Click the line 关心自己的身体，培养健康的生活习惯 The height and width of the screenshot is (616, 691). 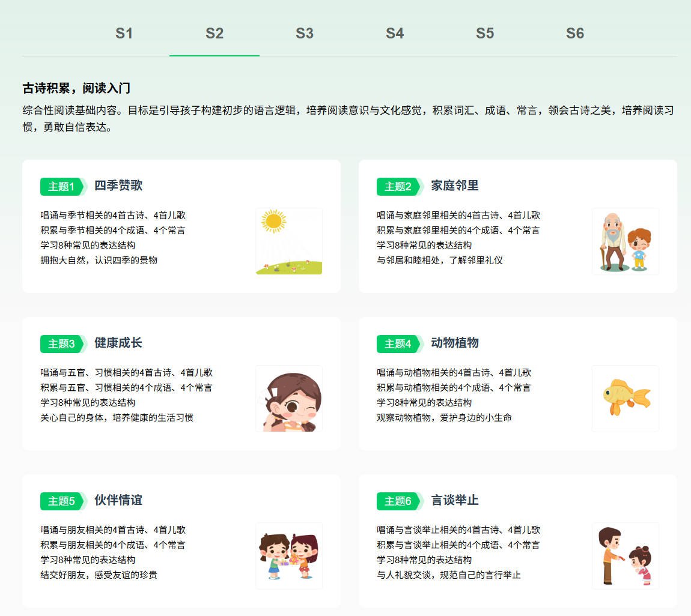point(117,417)
